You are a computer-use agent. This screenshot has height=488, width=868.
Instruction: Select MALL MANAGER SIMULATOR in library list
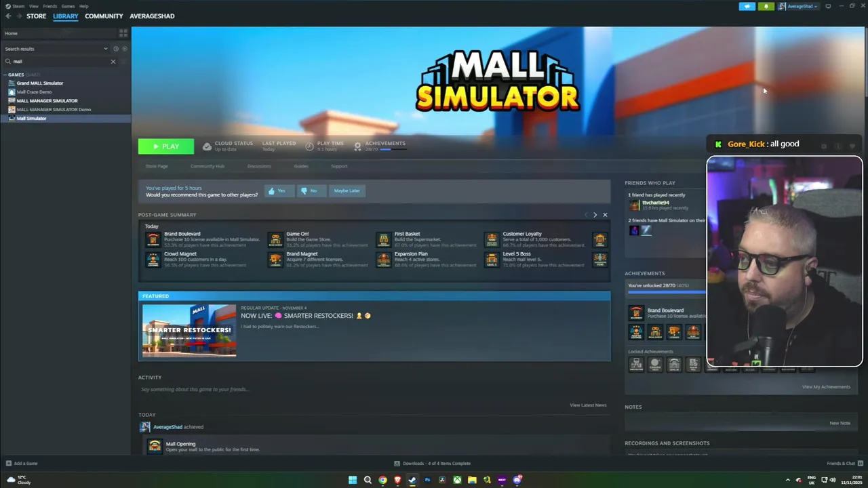point(47,101)
